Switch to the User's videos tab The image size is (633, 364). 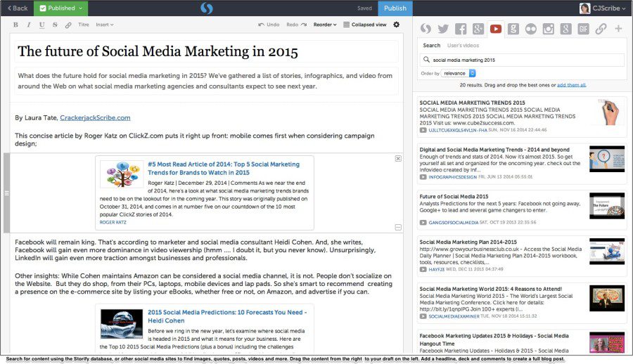click(463, 45)
